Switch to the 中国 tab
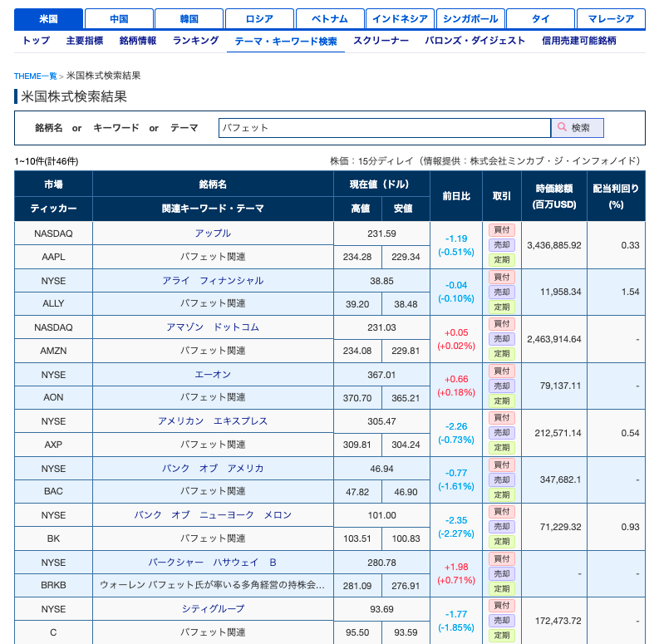The width and height of the screenshot is (659, 644). (x=119, y=19)
